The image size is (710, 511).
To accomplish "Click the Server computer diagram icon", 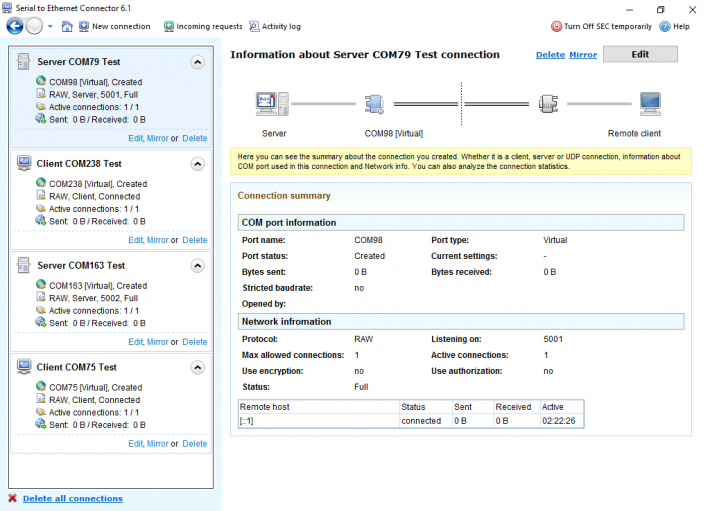I will point(272,104).
